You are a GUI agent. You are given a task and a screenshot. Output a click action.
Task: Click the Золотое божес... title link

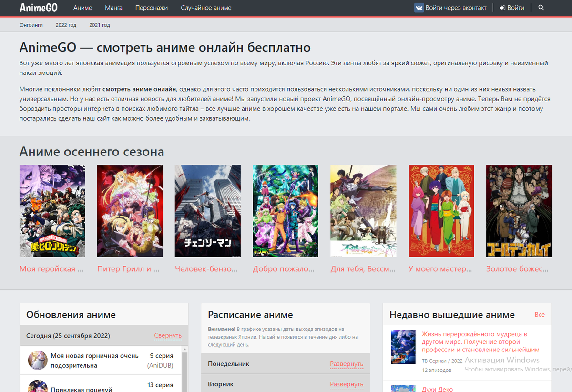[518, 269]
